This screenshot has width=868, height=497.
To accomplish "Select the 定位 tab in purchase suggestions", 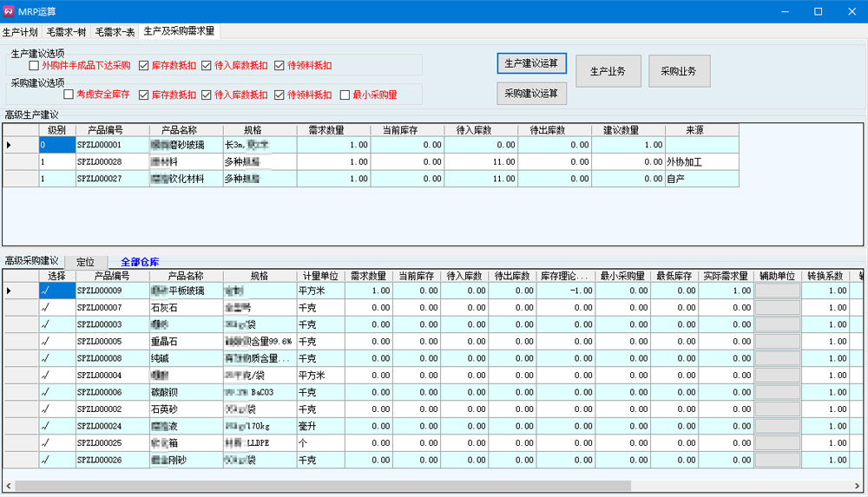I will 85,261.
